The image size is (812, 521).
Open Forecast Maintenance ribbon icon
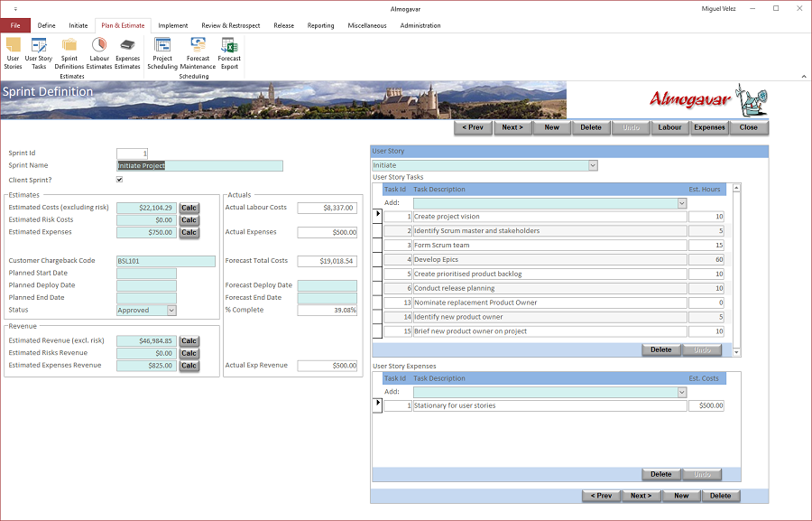198,53
